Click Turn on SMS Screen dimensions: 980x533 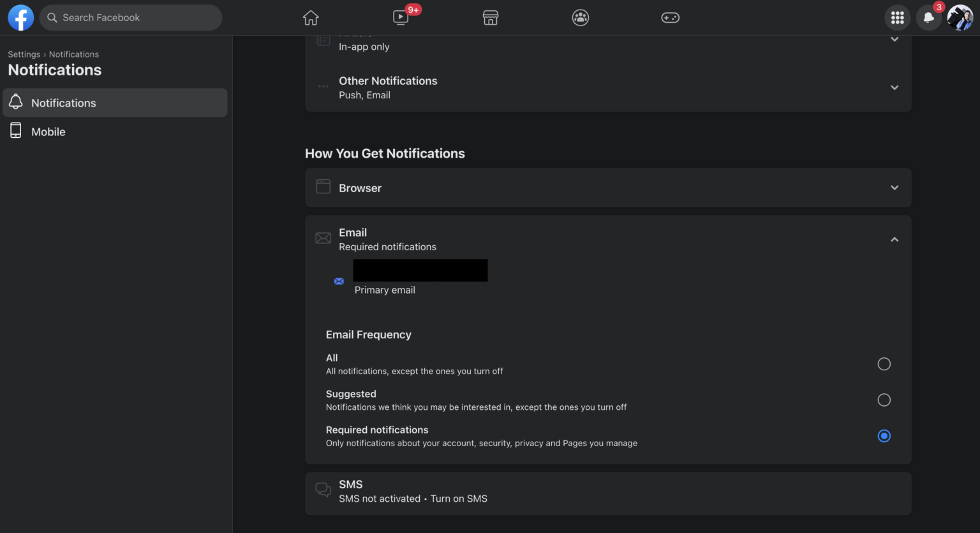click(459, 498)
